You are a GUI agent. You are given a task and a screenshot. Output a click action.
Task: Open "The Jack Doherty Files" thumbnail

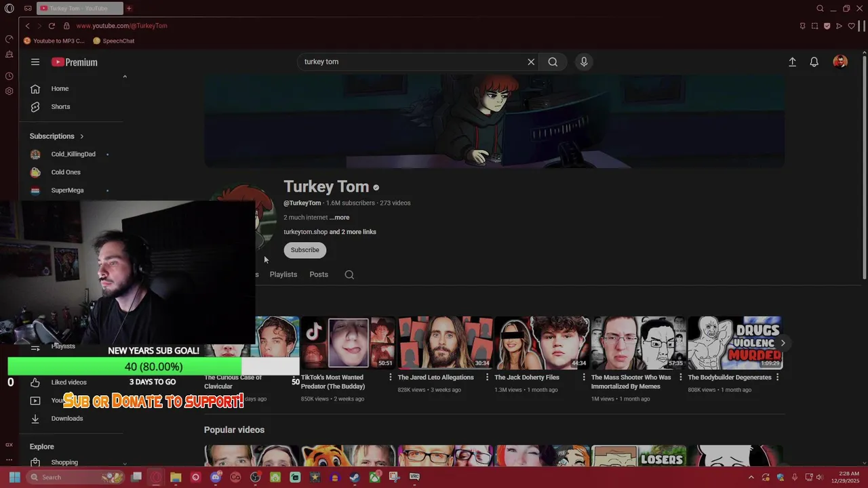click(542, 342)
